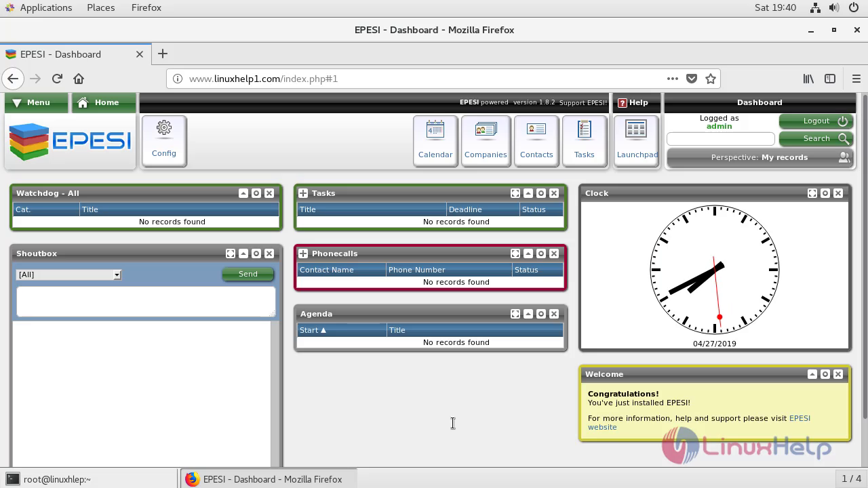The width and height of the screenshot is (868, 488).
Task: Open the Launchpad icon
Action: coord(636,140)
